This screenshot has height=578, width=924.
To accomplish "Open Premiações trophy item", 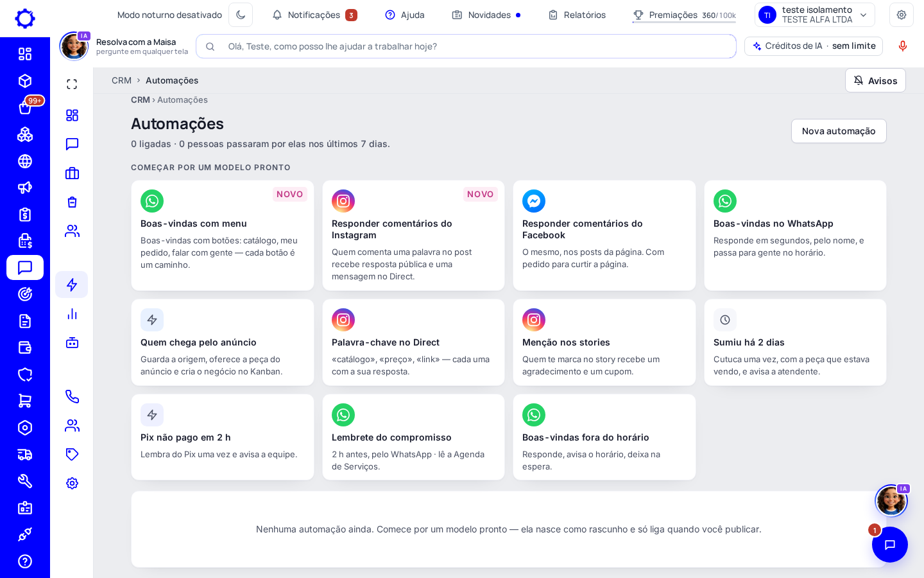I will coord(684,15).
